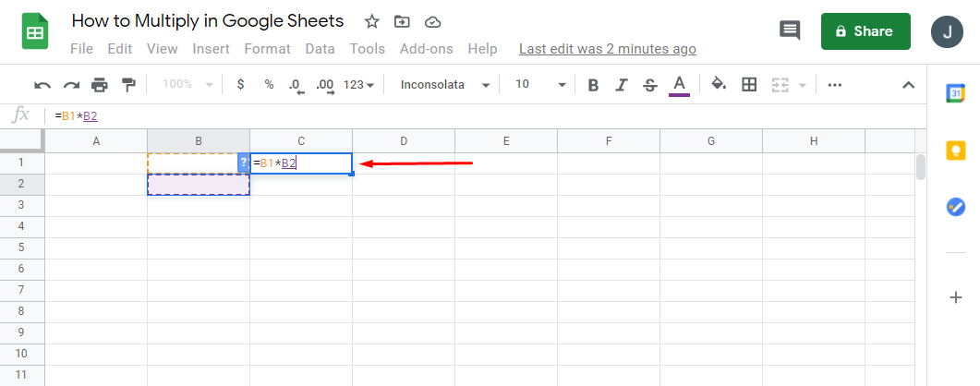Image resolution: width=980 pixels, height=386 pixels.
Task: Click inside the formula bar
Action: pos(462,116)
